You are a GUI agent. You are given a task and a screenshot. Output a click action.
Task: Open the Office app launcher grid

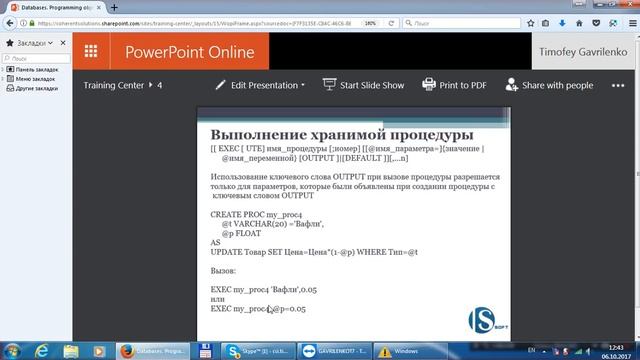[x=91, y=51]
